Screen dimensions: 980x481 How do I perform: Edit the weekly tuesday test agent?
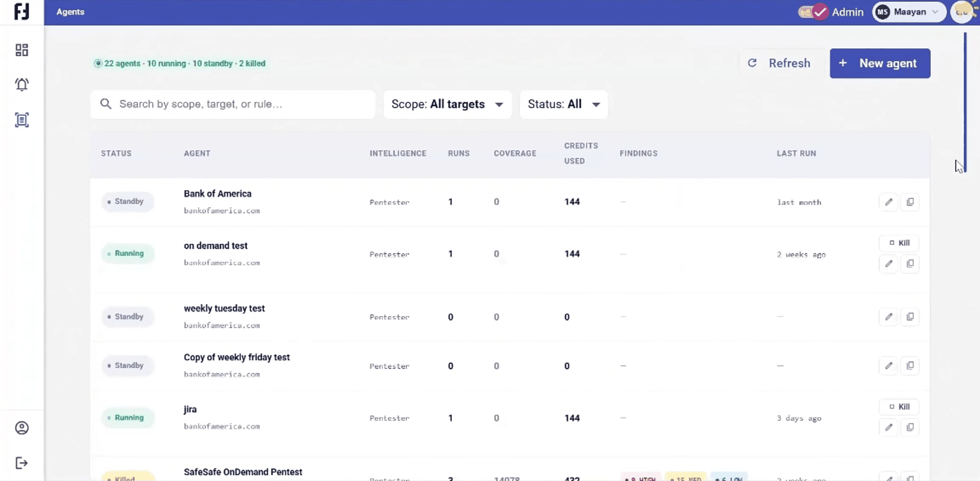(x=889, y=317)
